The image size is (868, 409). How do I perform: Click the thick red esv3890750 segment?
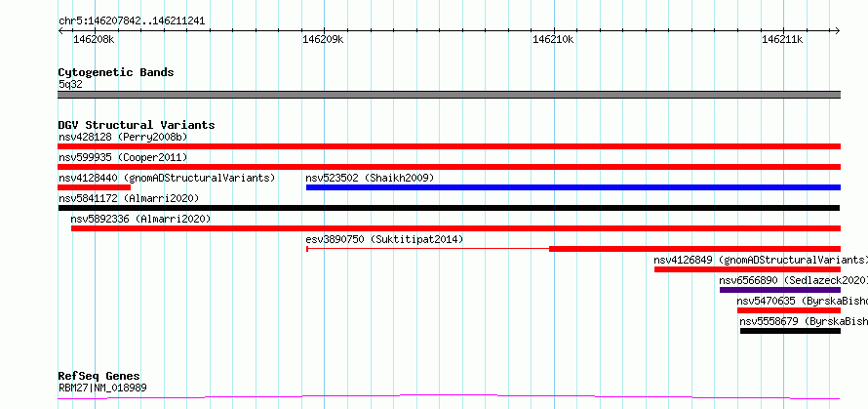coord(694,249)
